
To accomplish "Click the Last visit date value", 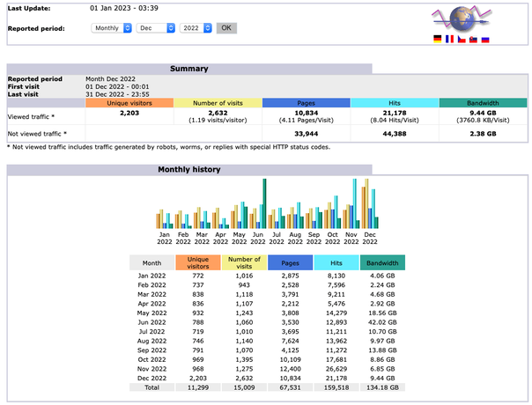I will pos(117,94).
